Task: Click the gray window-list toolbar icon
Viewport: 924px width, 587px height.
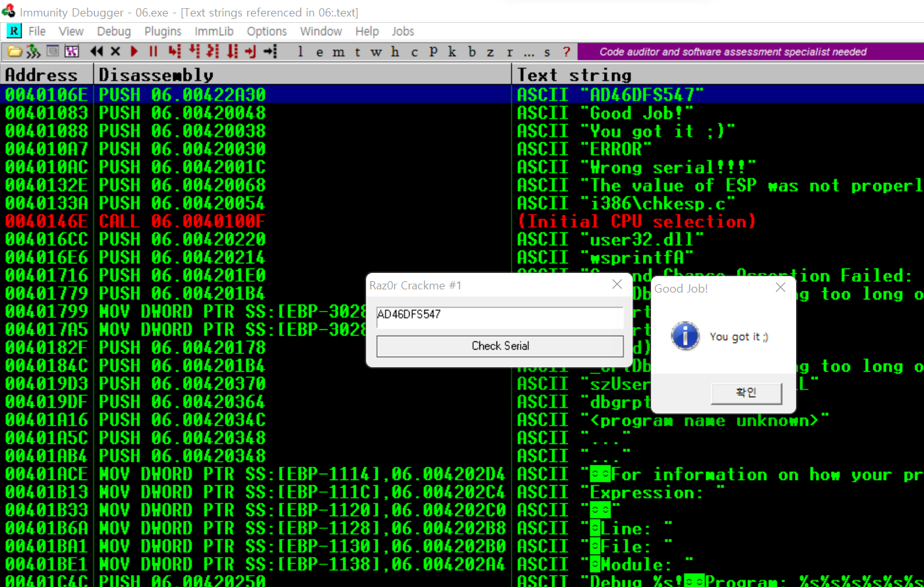Action: [53, 51]
